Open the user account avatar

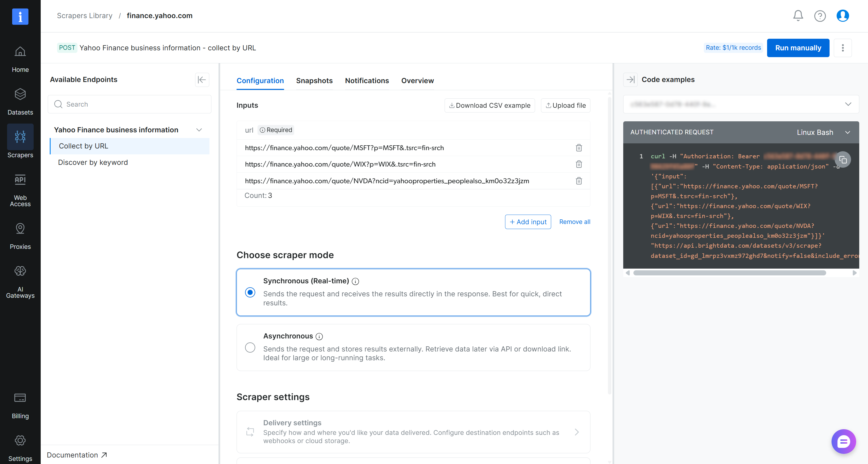pos(842,16)
